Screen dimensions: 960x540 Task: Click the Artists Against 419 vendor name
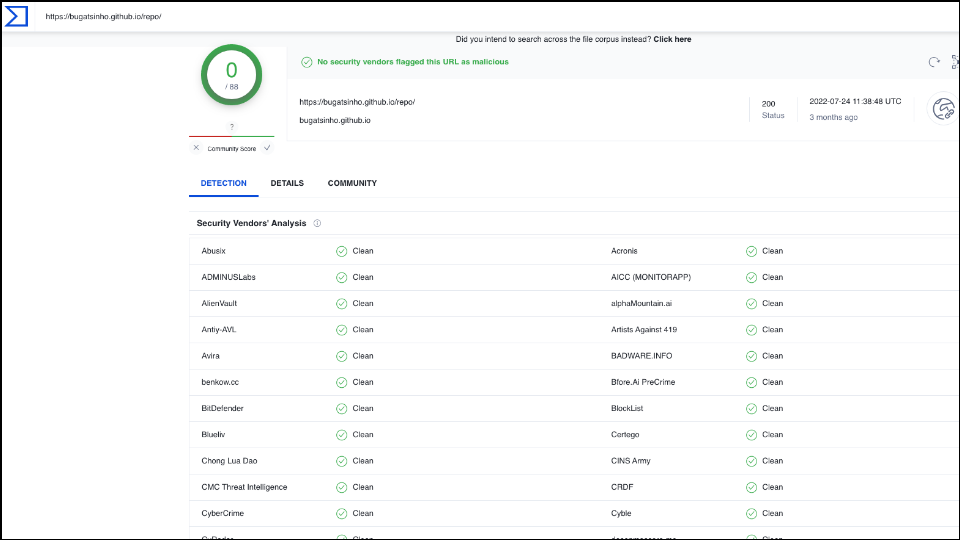click(644, 330)
